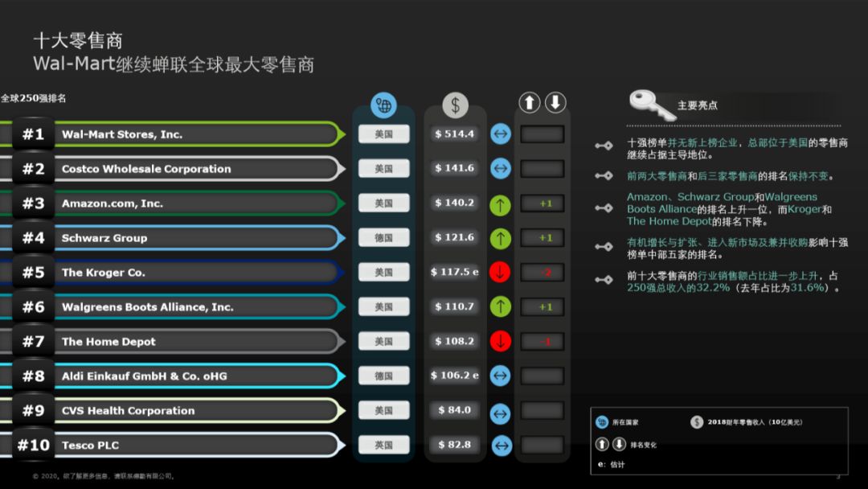The height and width of the screenshot is (489, 868).
Task: Click the revenue value $514.4
Action: (x=455, y=134)
